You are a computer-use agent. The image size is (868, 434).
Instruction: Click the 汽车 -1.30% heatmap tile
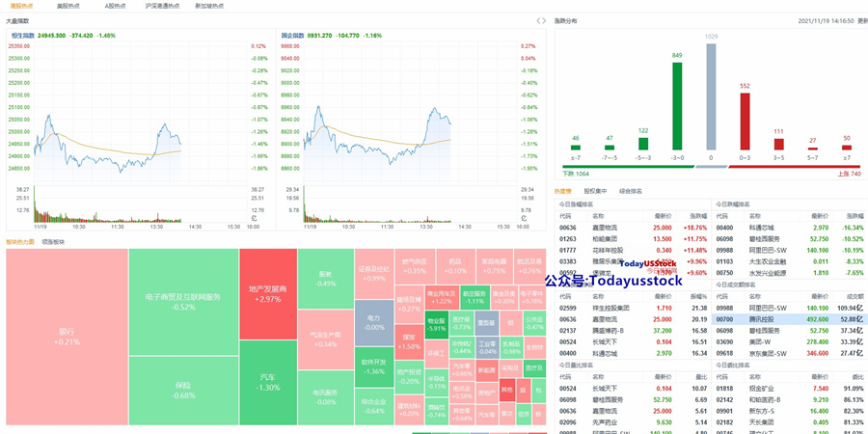pyautogui.click(x=268, y=383)
